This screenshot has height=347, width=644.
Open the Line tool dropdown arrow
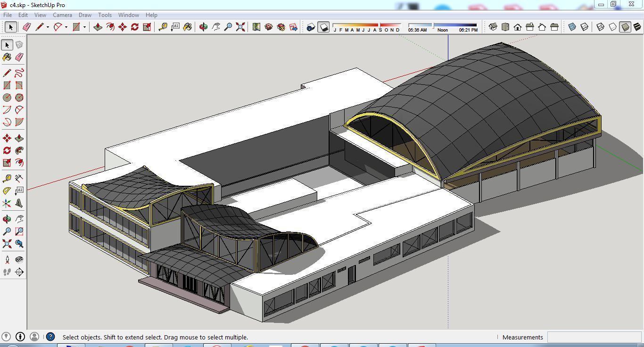click(48, 27)
